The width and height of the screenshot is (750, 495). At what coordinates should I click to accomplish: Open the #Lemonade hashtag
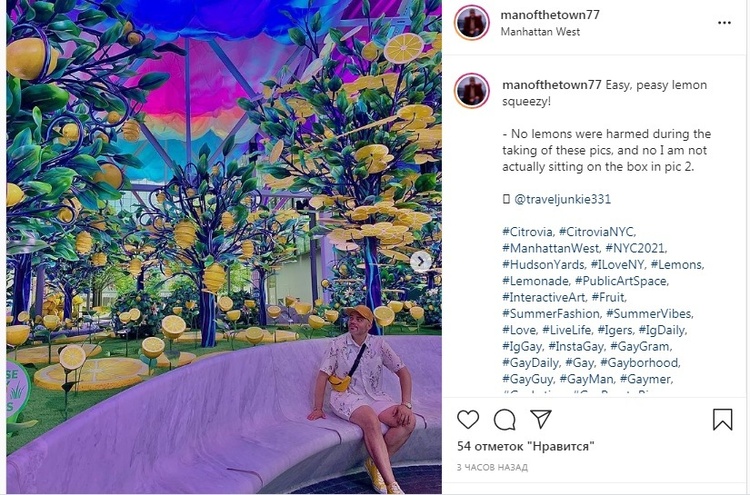pos(535,281)
